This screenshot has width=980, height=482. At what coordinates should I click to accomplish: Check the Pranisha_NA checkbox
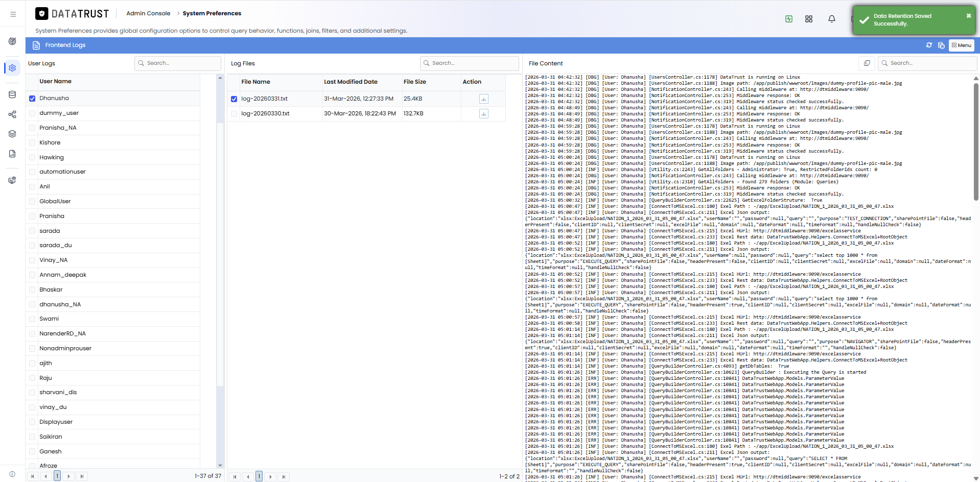click(x=32, y=128)
